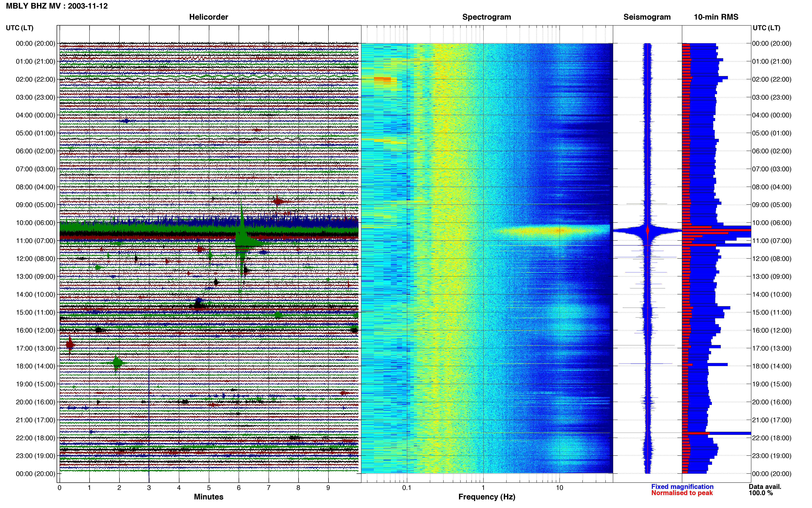Viewport: 812px width, 508px height.
Task: Select '03:00 (23:00)' label right of the RMS panel
Action: [771, 97]
